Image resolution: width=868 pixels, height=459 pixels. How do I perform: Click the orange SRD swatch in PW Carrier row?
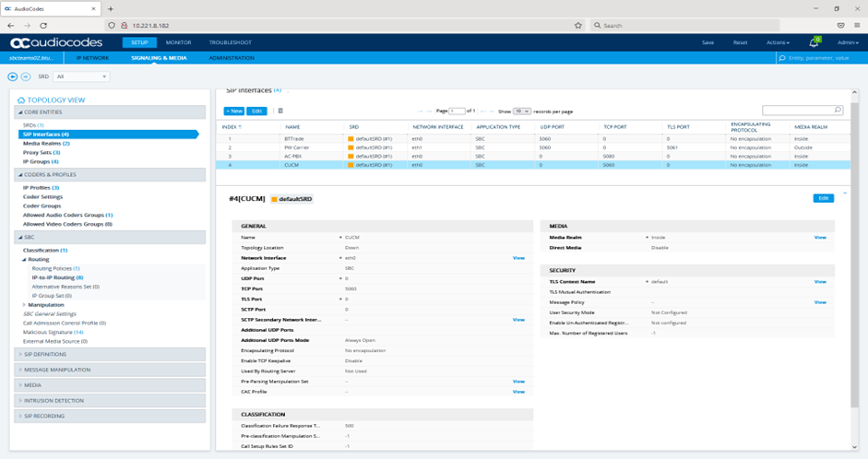coord(351,147)
